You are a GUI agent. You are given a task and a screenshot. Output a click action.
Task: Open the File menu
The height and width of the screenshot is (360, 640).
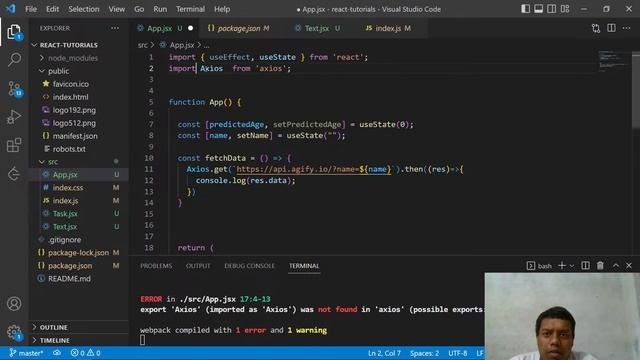(31, 9)
